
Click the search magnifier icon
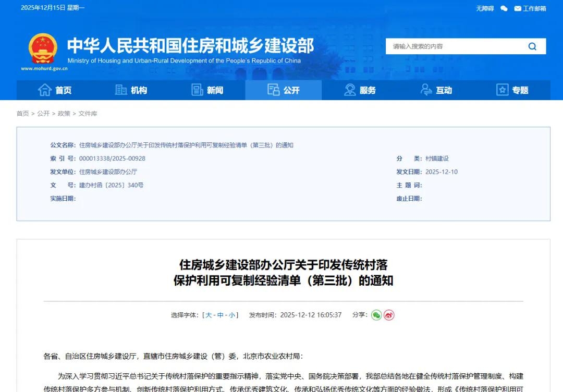click(532, 46)
